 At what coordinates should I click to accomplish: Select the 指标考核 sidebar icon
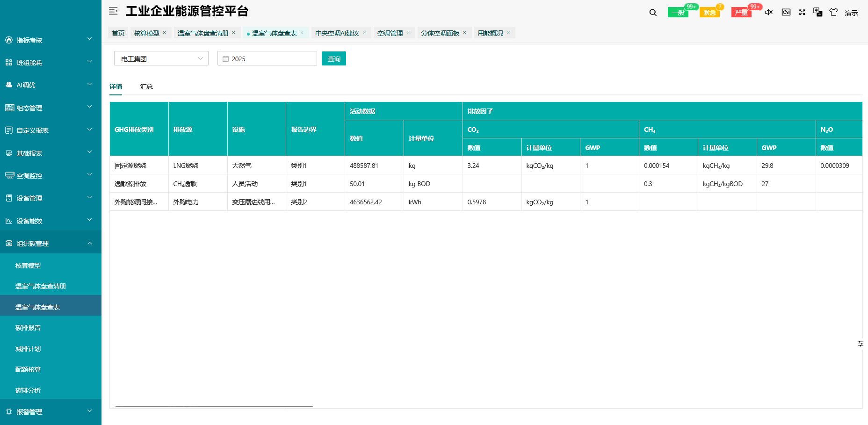click(x=8, y=40)
